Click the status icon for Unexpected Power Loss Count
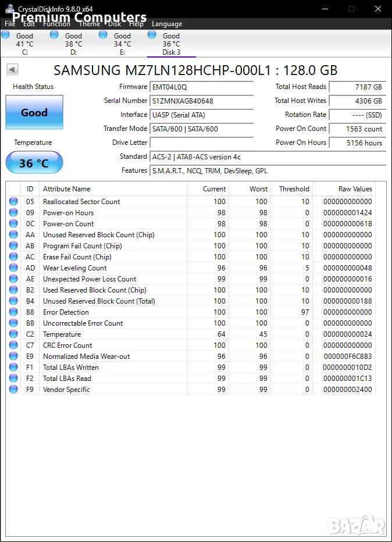The width and height of the screenshot is (392, 542). (x=13, y=279)
